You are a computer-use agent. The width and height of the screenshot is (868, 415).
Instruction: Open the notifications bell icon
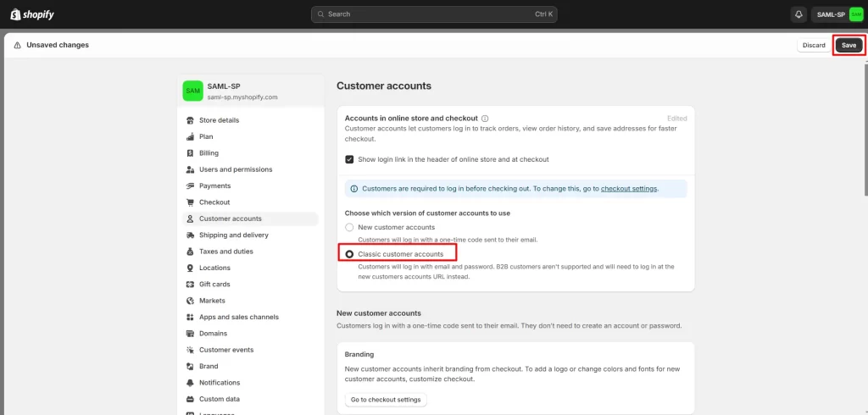point(798,14)
